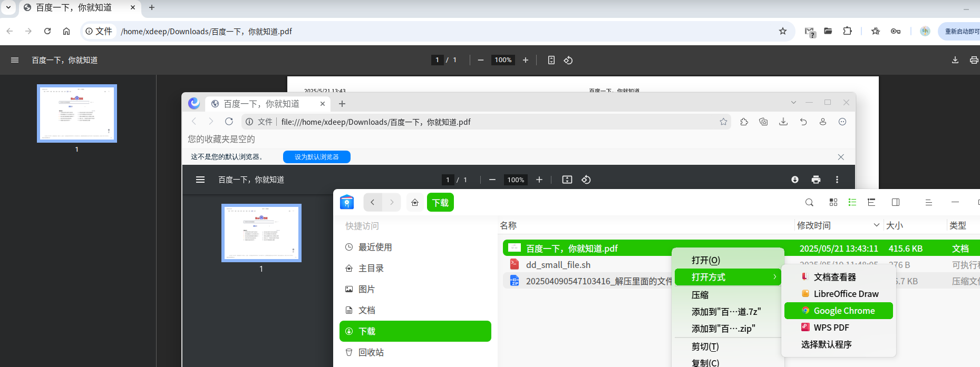This screenshot has height=367, width=980.
Task: Click 设为默认浏览器 button
Action: click(317, 157)
